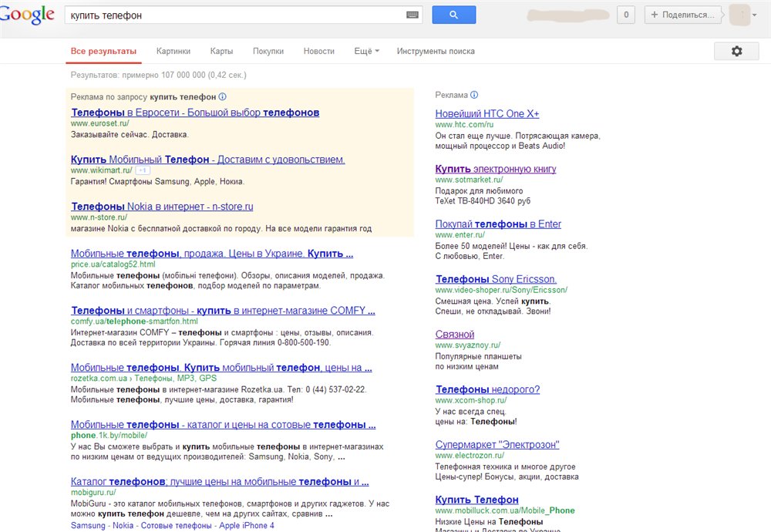This screenshot has width=771, height=532.
Task: Click the www.electrozon.ru/ URL
Action: click(470, 456)
